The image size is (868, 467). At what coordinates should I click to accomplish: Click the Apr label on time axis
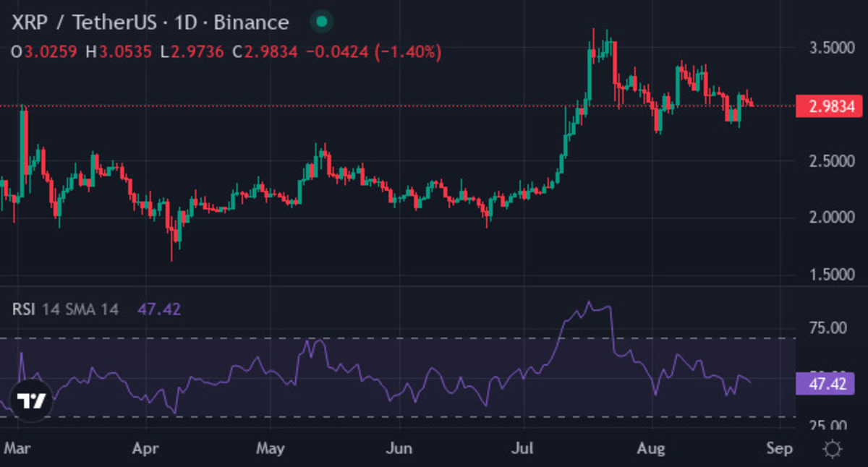tap(147, 448)
